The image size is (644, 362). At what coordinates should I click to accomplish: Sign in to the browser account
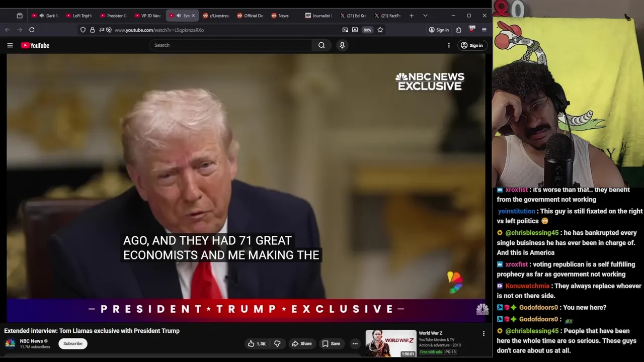click(439, 30)
